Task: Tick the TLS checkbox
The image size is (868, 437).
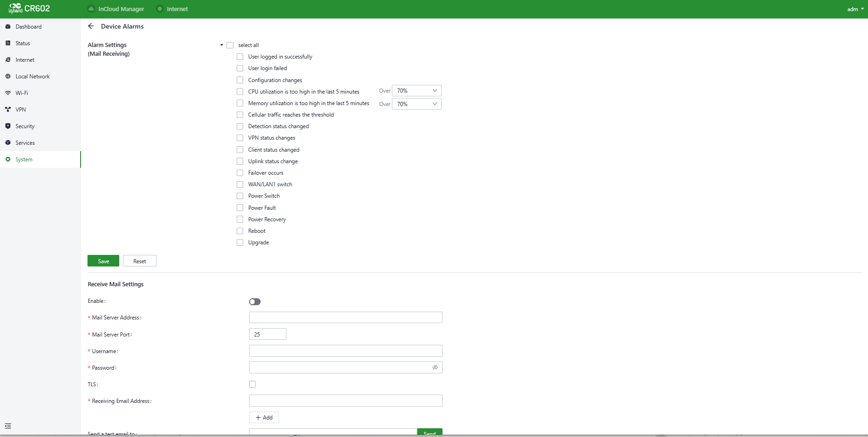Action: (252, 384)
